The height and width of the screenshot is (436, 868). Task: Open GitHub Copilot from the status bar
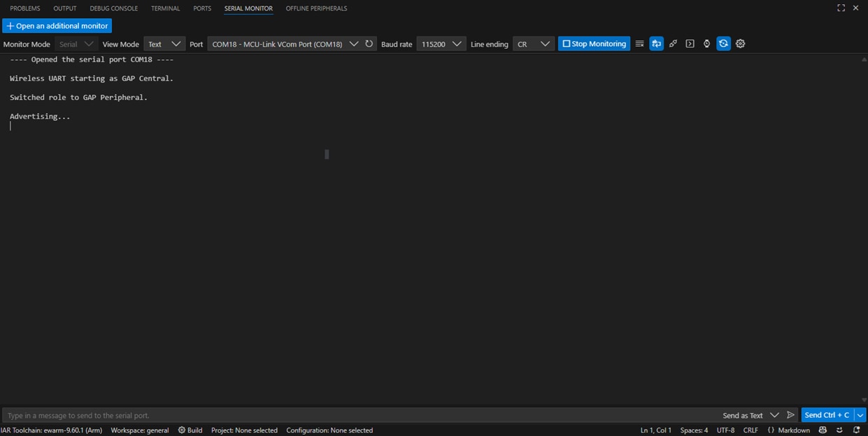823,430
